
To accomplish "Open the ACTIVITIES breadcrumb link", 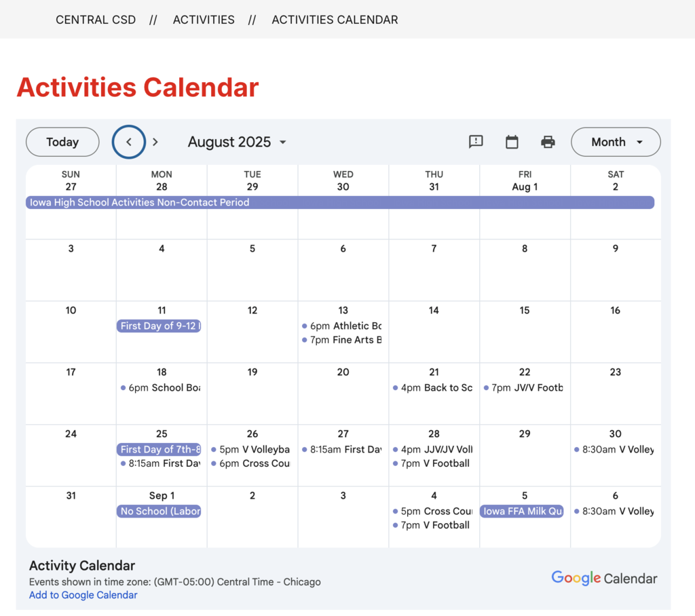I will click(204, 20).
